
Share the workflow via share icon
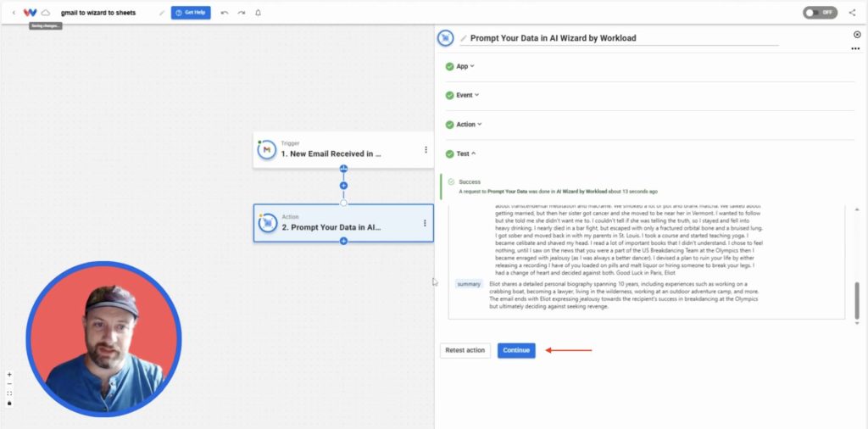(x=852, y=13)
